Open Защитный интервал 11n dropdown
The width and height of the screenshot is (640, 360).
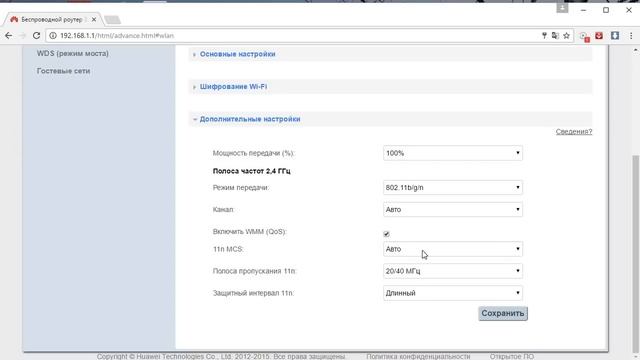[x=453, y=293]
